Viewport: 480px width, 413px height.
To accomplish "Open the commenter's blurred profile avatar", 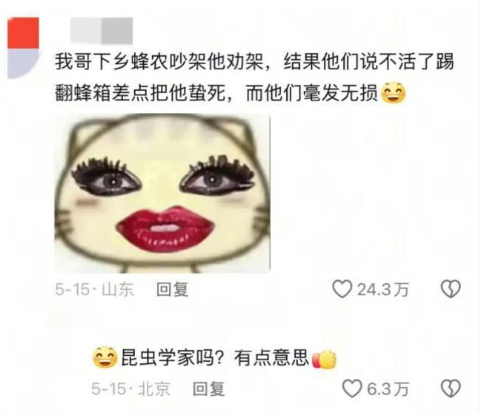I will (23, 48).
